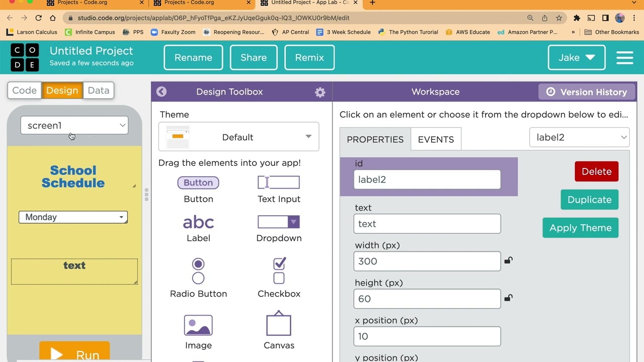644x362 pixels.
Task: Expand the hidden bookmarks chevron
Action: click(573, 32)
